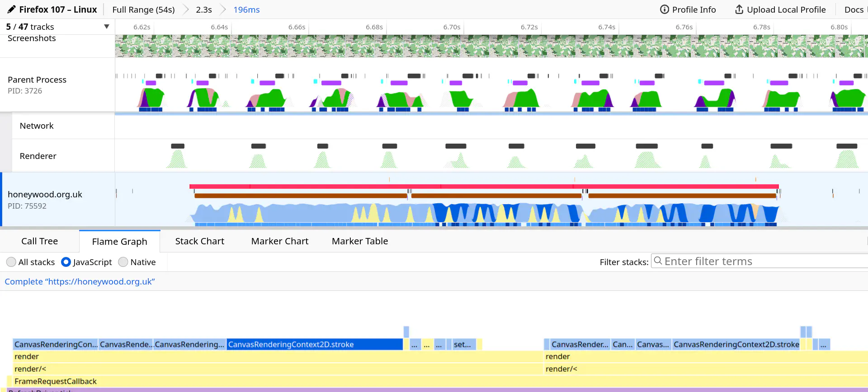Image resolution: width=868 pixels, height=392 pixels.
Task: Switch to Call Tree tab
Action: [40, 241]
